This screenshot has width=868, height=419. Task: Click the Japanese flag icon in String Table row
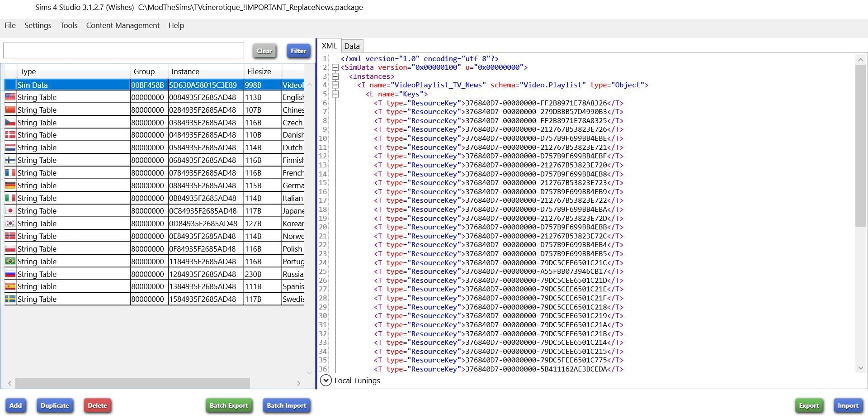click(x=10, y=210)
